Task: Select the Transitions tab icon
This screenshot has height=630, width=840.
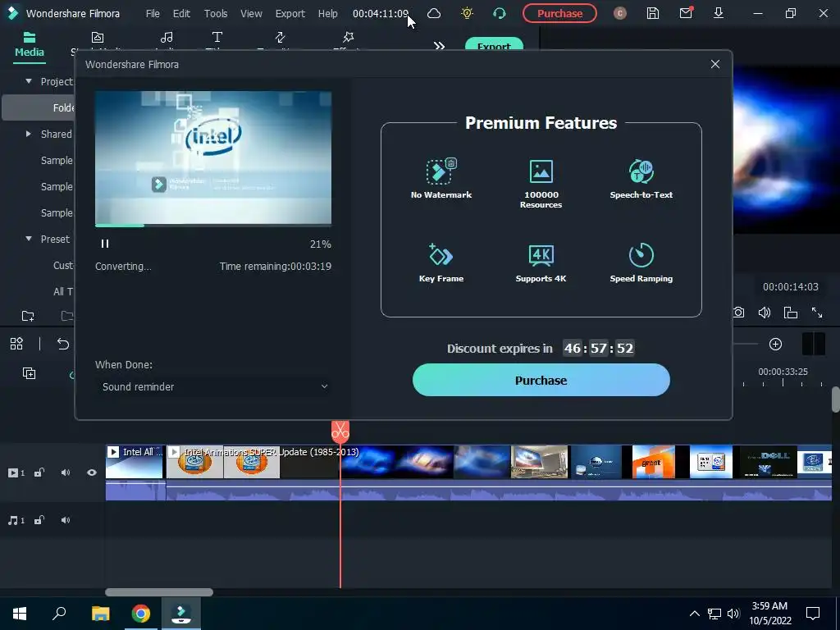Action: click(281, 37)
